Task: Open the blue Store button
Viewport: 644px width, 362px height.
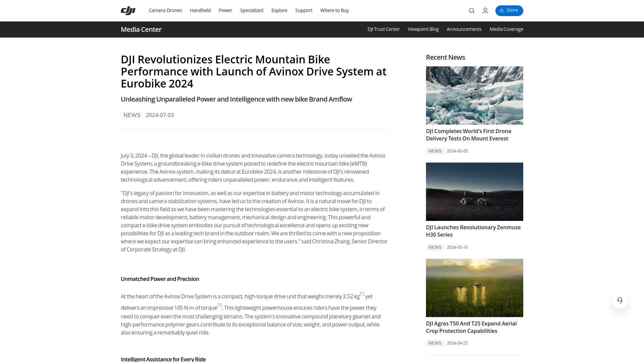Action: [x=509, y=11]
